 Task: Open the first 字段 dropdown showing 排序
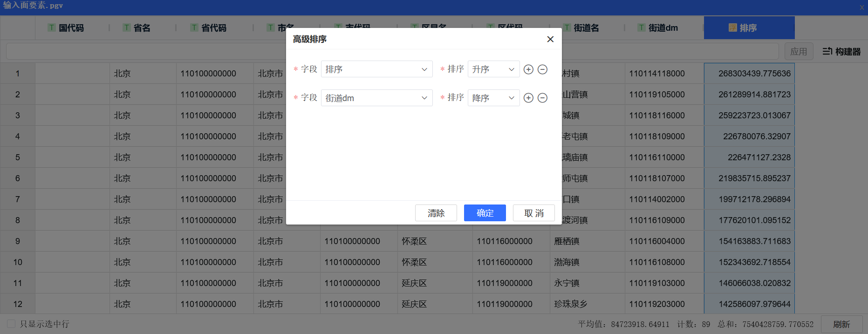[376, 69]
